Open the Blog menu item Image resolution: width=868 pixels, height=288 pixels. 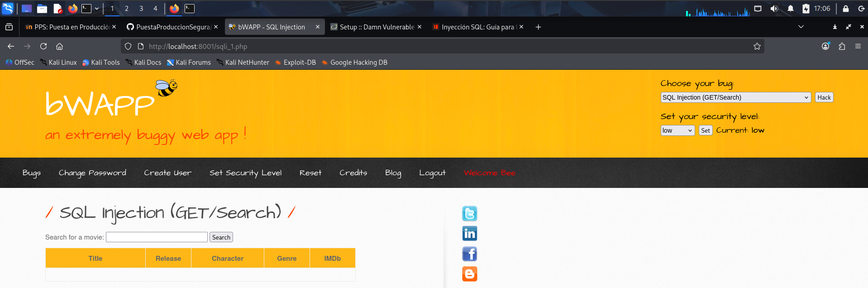tap(393, 173)
